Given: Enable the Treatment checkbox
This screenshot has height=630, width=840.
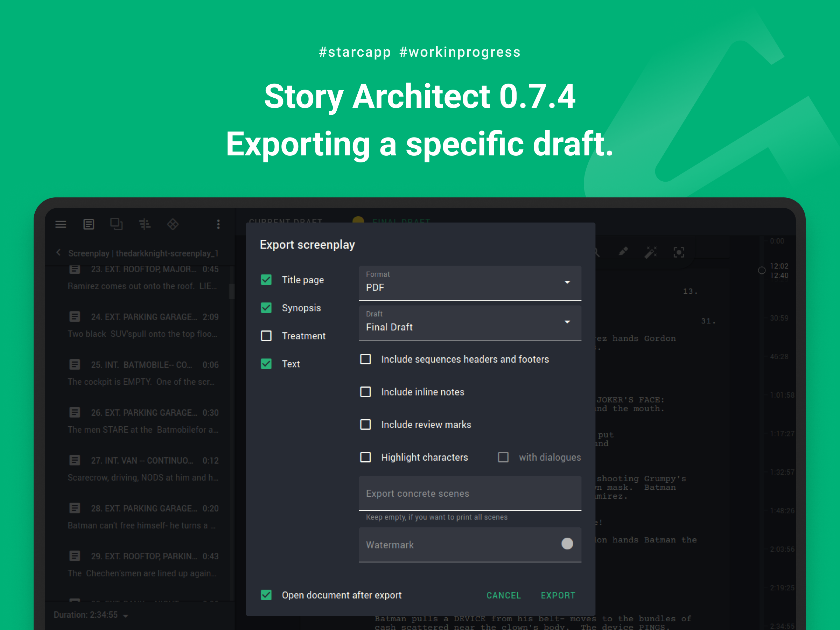Looking at the screenshot, I should (x=266, y=336).
